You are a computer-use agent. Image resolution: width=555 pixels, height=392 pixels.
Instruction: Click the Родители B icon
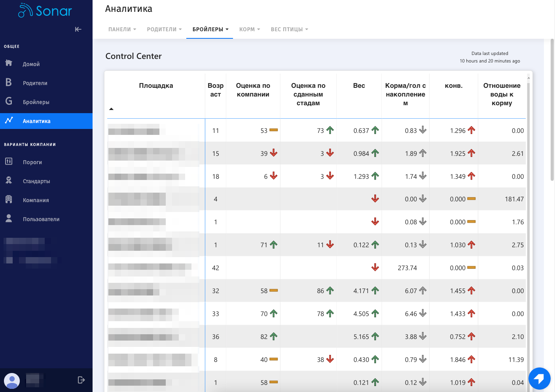pos(9,82)
